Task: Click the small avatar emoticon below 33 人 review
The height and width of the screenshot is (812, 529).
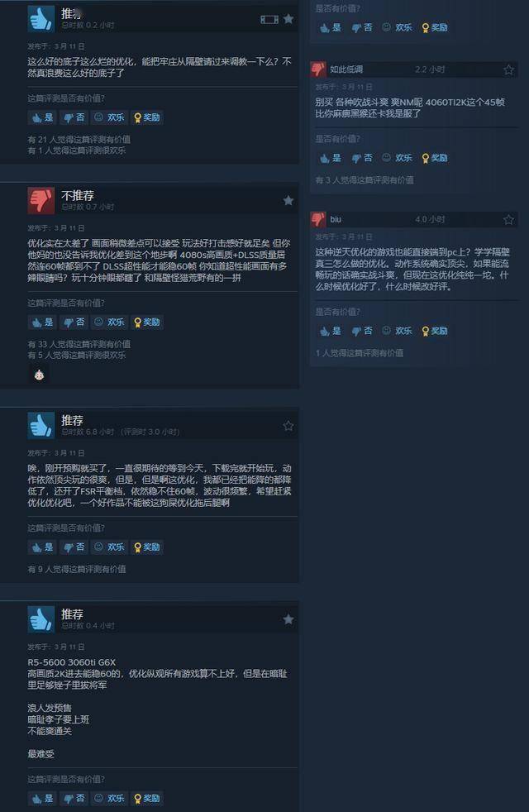Action: [39, 375]
